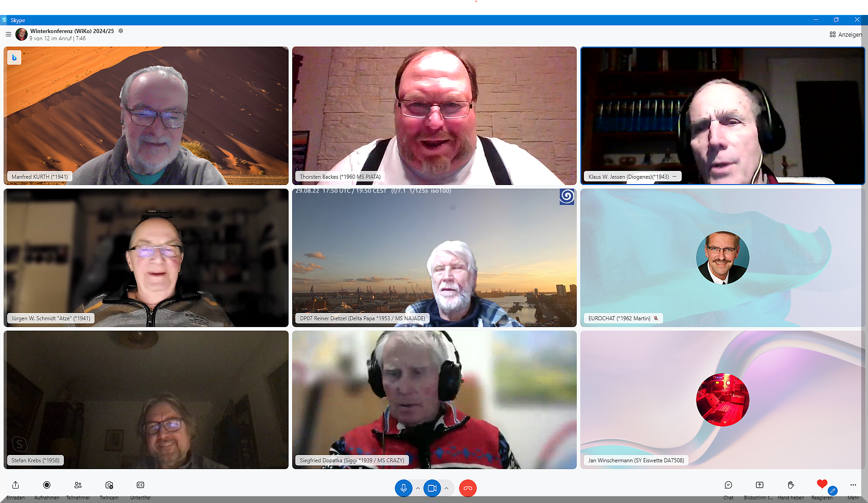Open the Chat panel
Screen dimensions: 868x503
(x=728, y=485)
